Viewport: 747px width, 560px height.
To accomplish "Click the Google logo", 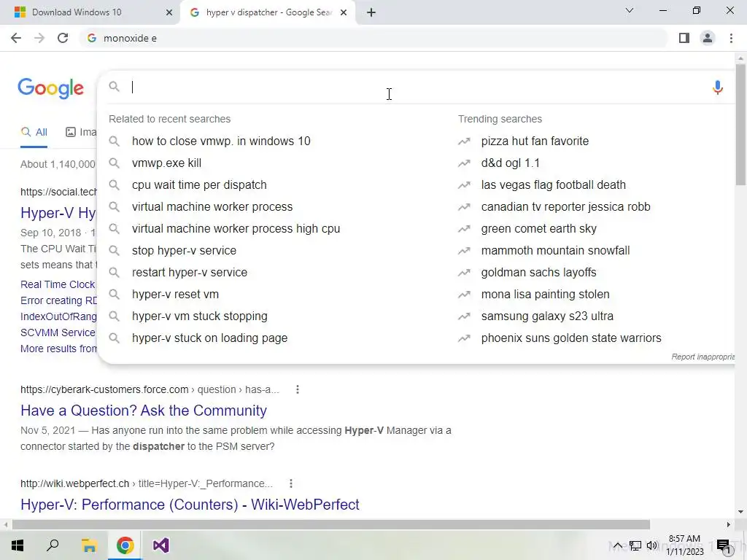I will (51, 88).
